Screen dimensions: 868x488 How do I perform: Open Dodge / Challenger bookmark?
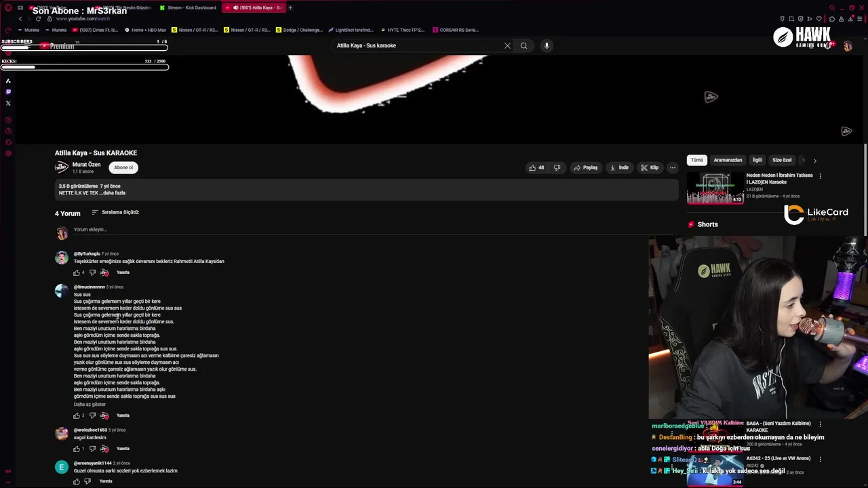pos(299,30)
